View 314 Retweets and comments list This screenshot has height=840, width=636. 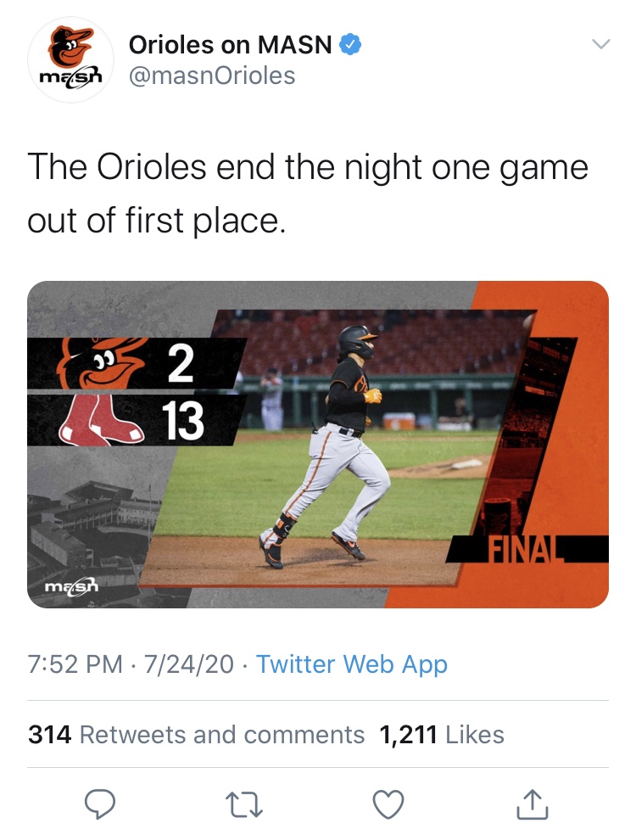point(196,735)
